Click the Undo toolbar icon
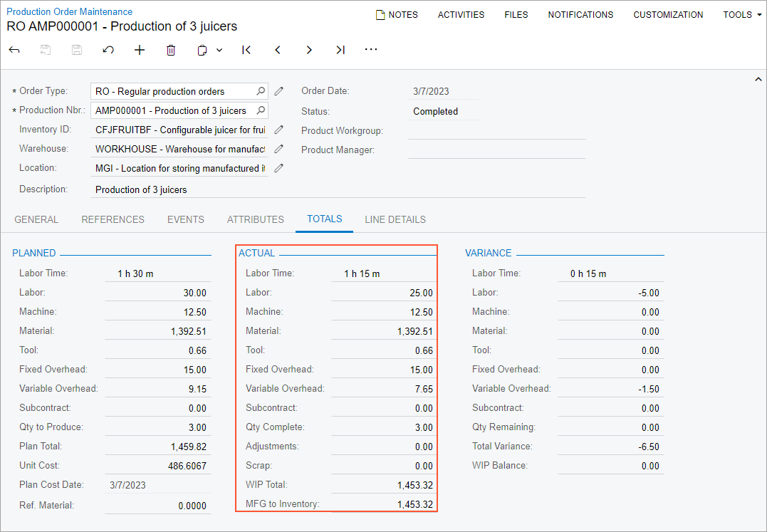This screenshot has width=767, height=532. (x=108, y=50)
